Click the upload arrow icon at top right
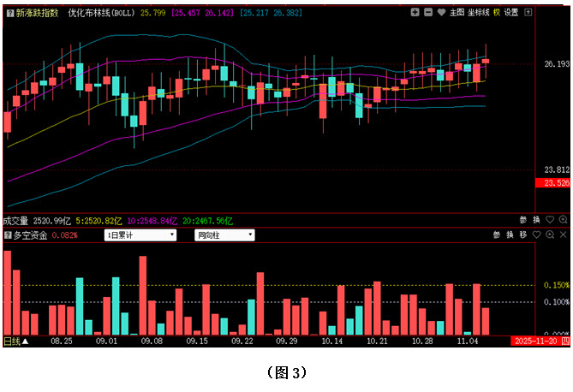The width and height of the screenshot is (573, 392). (x=526, y=13)
